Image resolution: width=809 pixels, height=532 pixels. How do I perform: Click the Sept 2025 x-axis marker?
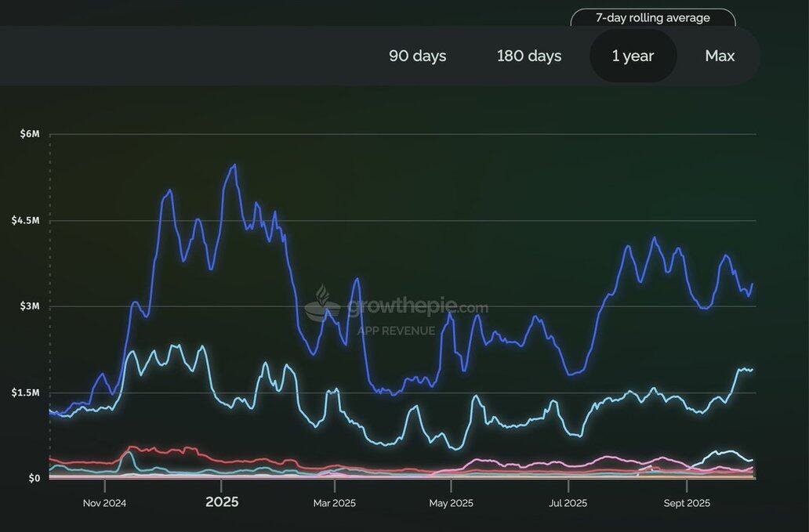[x=686, y=503]
